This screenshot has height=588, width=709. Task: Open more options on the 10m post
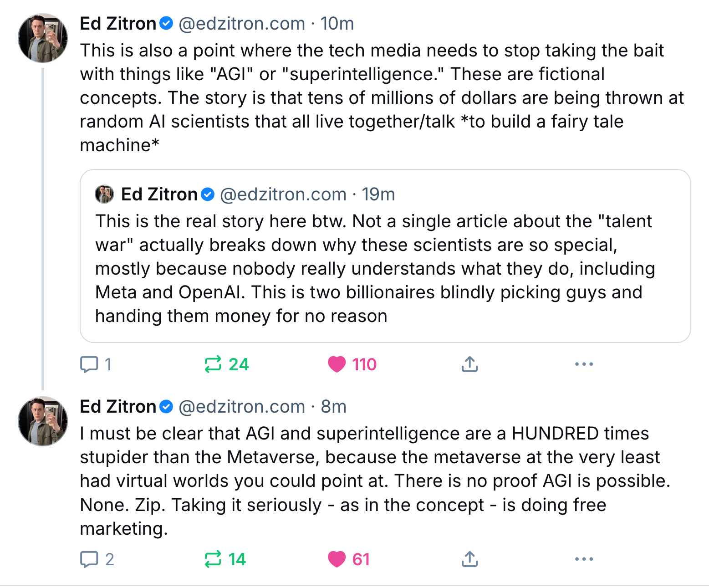(584, 364)
